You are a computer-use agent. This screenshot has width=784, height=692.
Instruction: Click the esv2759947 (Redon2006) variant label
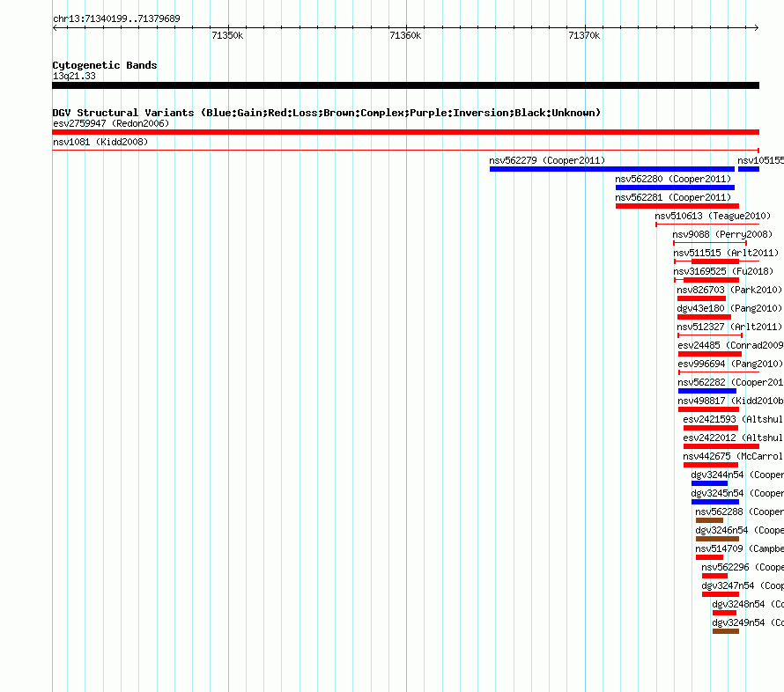111,123
